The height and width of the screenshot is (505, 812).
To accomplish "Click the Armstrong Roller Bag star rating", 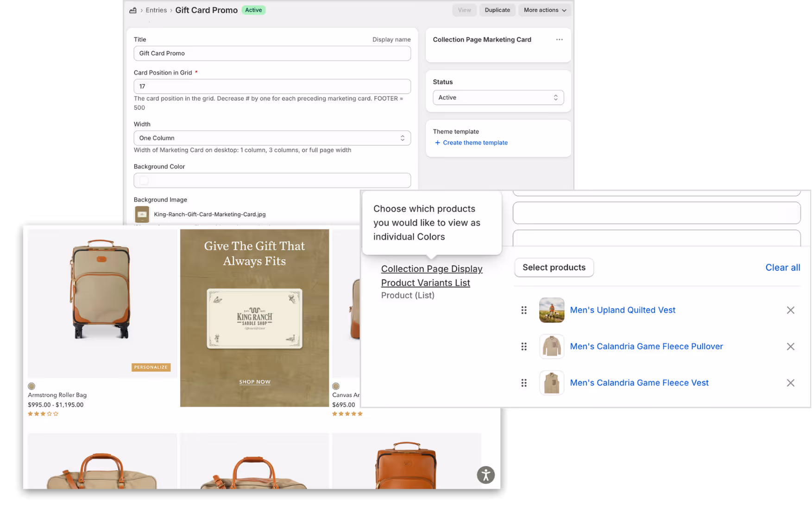I will coord(43,414).
